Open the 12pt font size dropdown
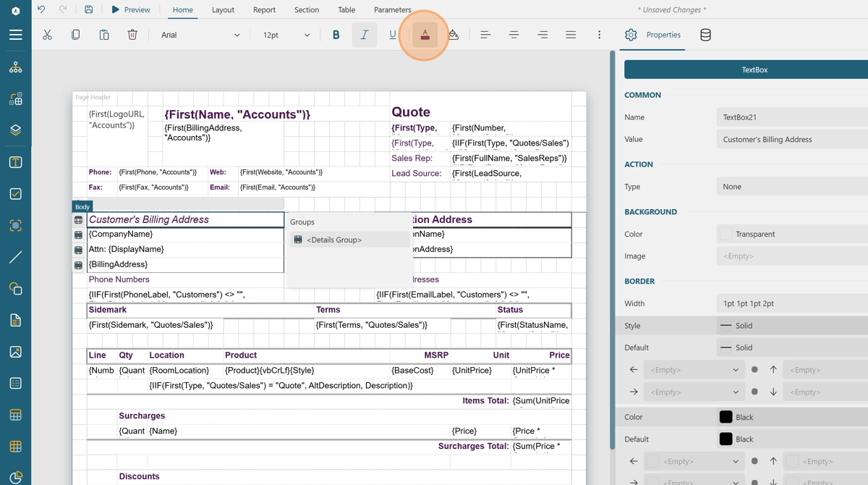The height and width of the screenshot is (485, 868). 286,35
